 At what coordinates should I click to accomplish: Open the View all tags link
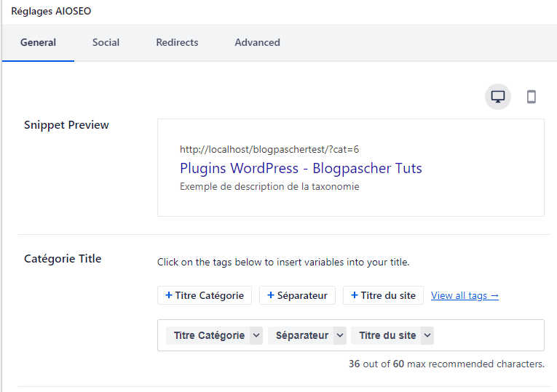[x=465, y=295]
